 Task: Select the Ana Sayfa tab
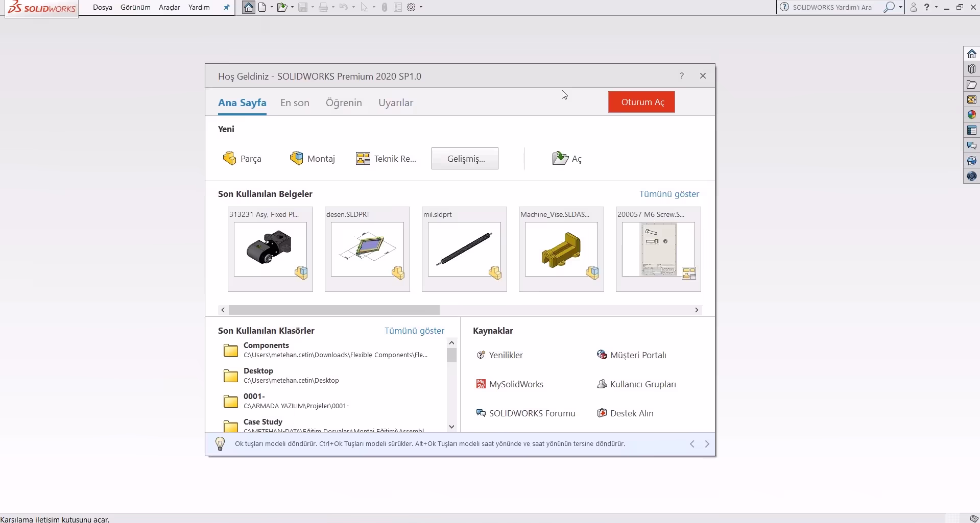click(x=242, y=103)
